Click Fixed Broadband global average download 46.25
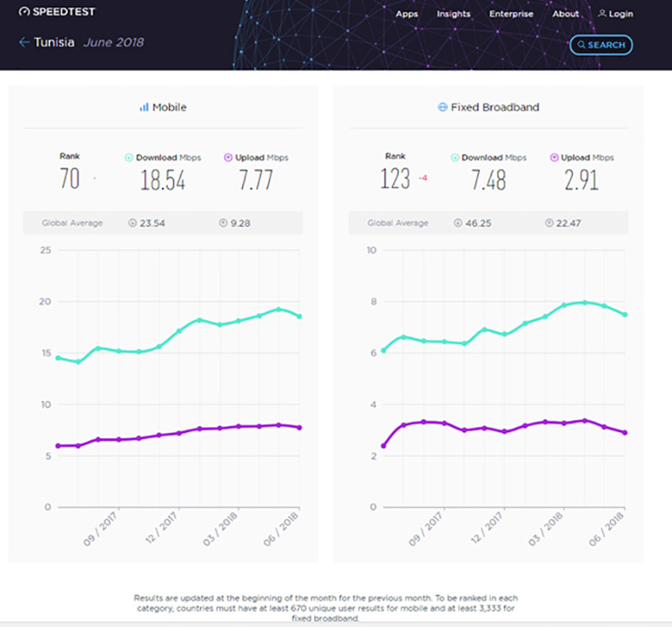 point(478,224)
